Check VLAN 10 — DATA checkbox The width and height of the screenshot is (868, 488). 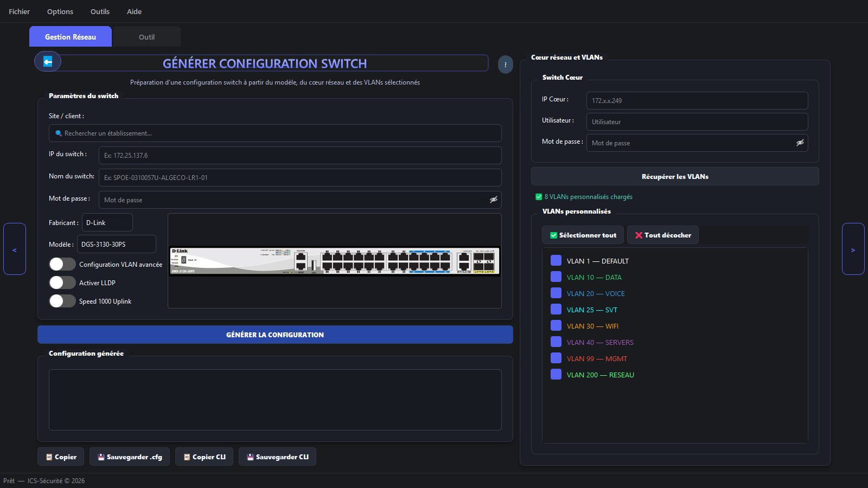point(556,277)
